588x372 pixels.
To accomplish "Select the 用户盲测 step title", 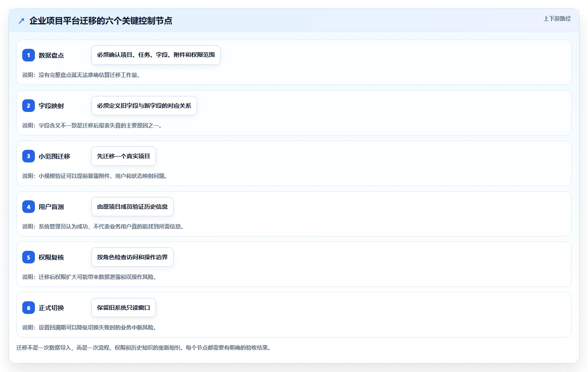I will coord(51,207).
